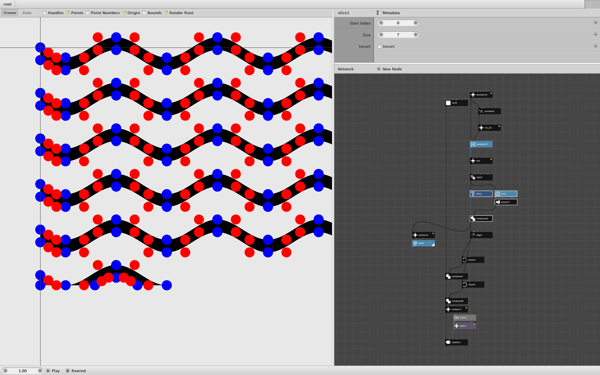Click the frame number field showing 1.00
Viewport: 600px width, 375px height.
(x=23, y=370)
